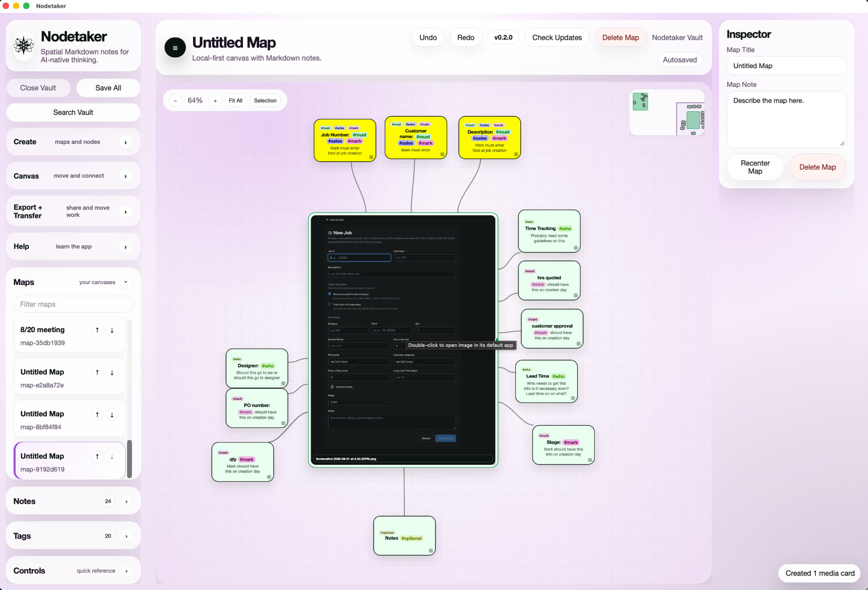Click resize handle on Notes node
This screenshot has width=868, height=590.
pos(431,550)
